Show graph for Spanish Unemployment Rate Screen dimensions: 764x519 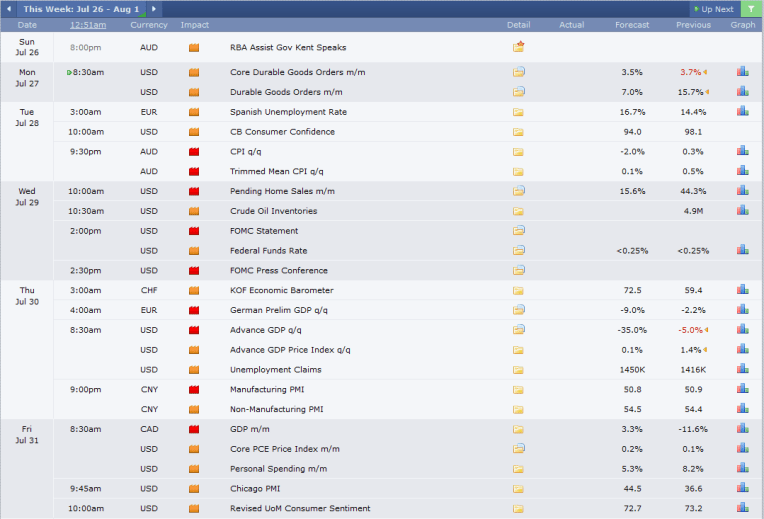click(743, 112)
